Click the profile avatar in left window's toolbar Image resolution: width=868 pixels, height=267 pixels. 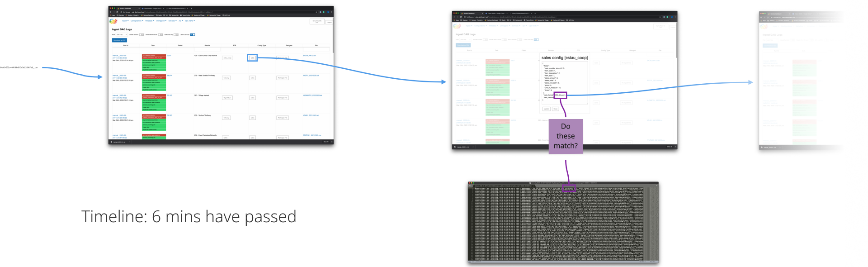[328, 12]
